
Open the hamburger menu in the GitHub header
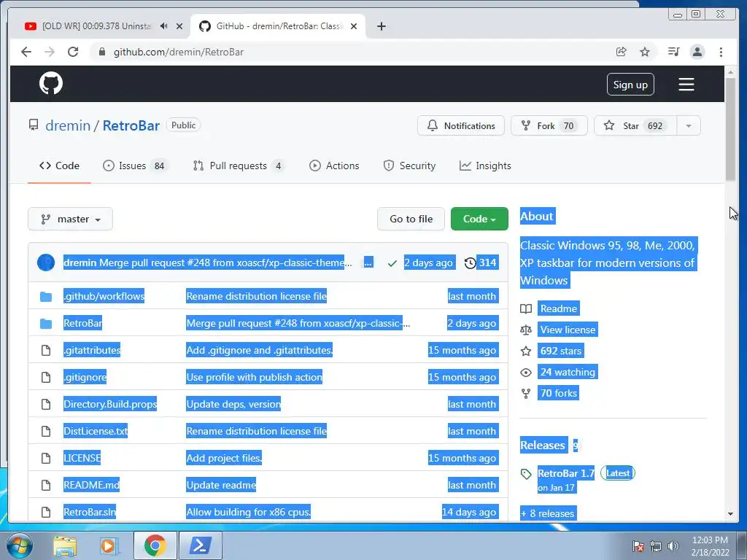click(x=686, y=85)
